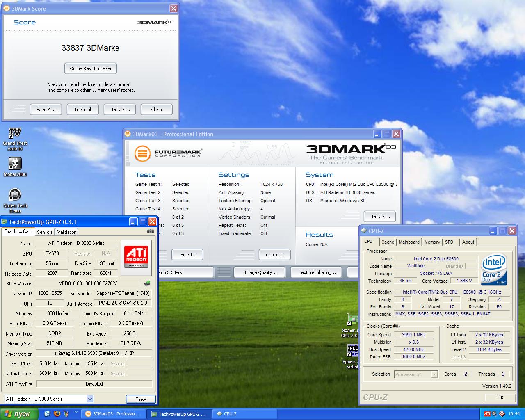Click the 33837 3DMarks score text

[90, 48]
